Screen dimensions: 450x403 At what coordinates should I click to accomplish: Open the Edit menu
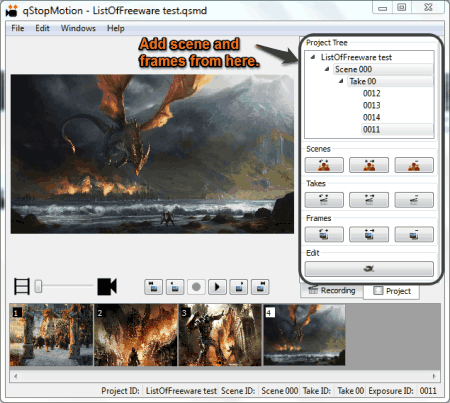coord(42,28)
